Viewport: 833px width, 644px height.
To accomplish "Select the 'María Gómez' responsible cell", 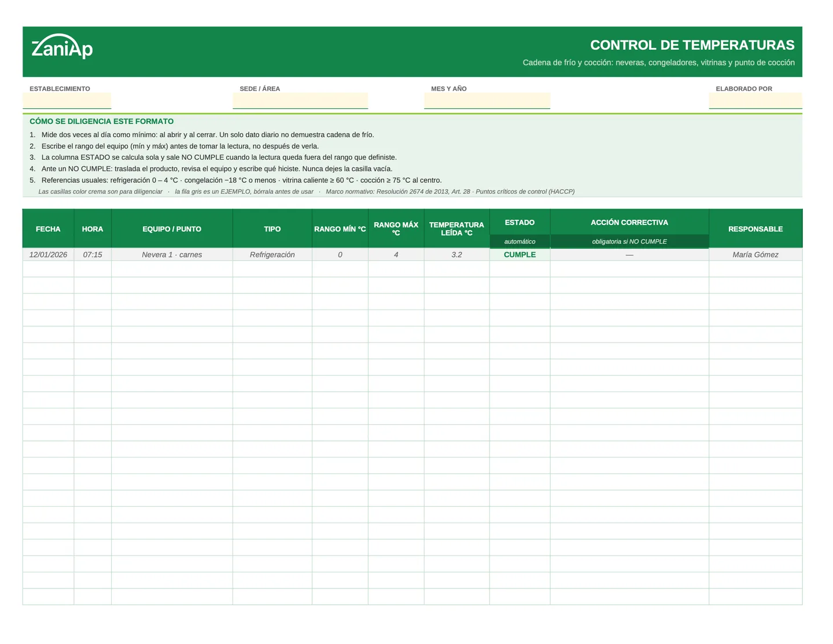I will pyautogui.click(x=755, y=255).
